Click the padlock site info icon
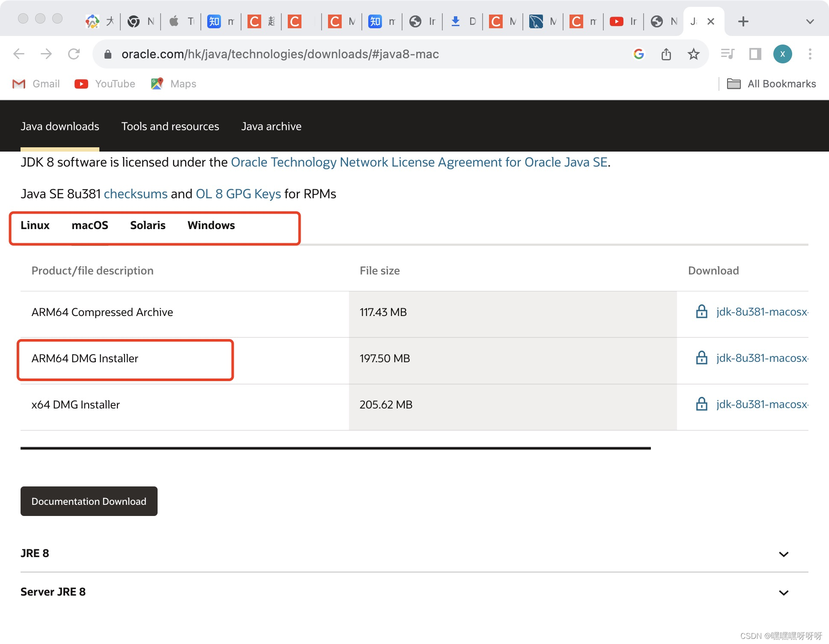 pos(108,54)
